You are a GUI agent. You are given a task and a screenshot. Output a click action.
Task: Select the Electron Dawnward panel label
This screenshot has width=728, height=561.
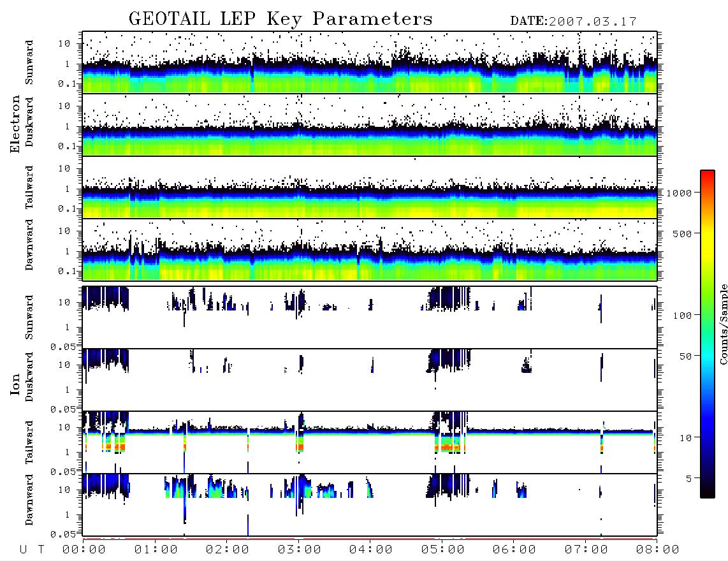[x=29, y=245]
